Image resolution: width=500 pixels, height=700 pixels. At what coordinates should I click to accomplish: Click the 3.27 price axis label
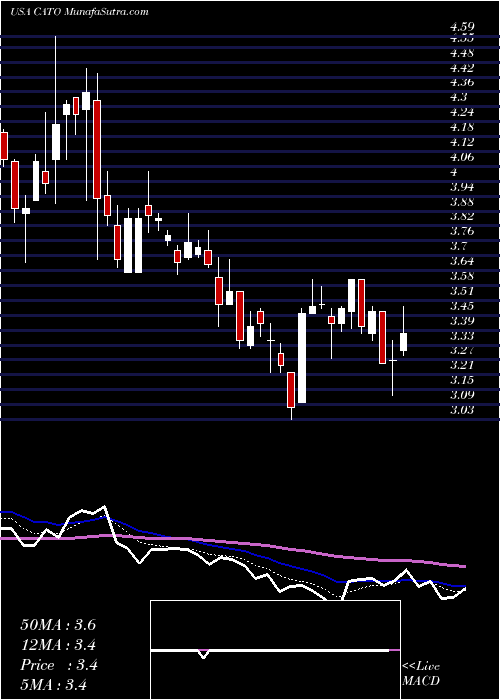pyautogui.click(x=462, y=350)
